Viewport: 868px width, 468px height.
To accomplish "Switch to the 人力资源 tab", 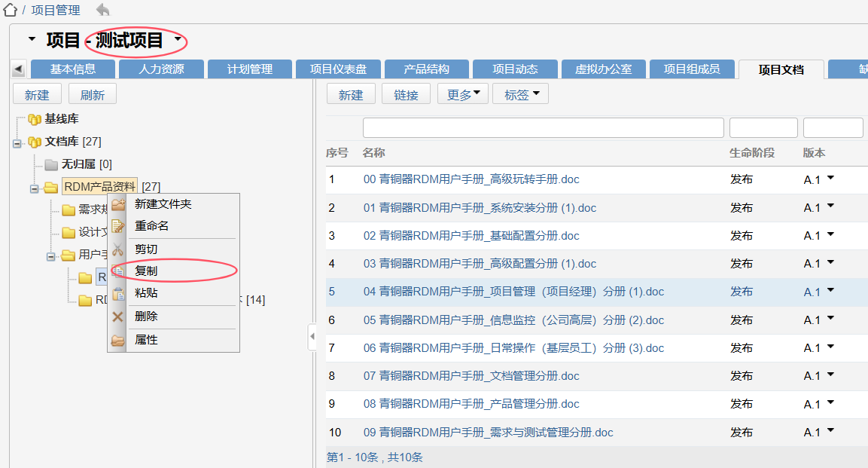I will click(162, 69).
